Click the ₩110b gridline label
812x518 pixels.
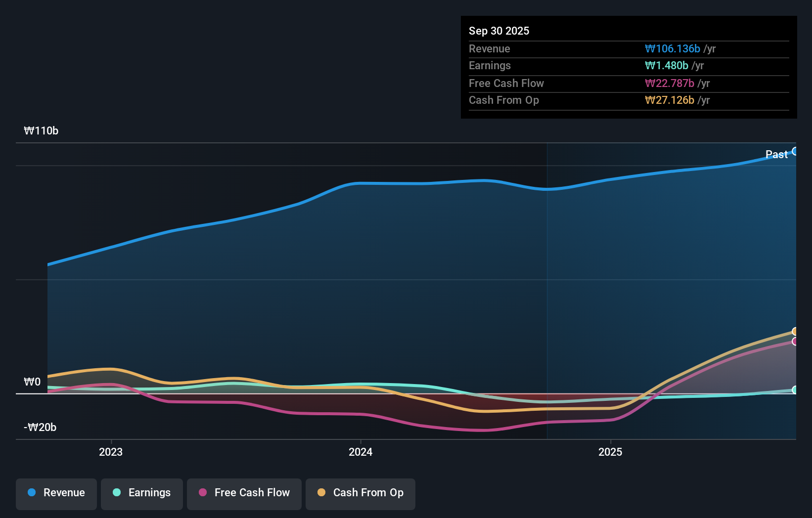[41, 131]
